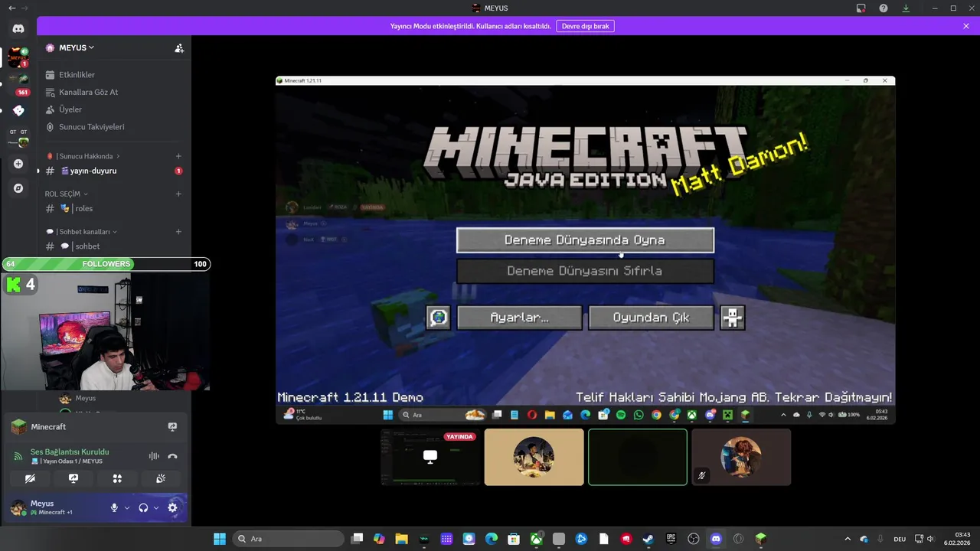Dismiss the Streamer Mode banner with X
980x551 pixels.
click(x=966, y=26)
